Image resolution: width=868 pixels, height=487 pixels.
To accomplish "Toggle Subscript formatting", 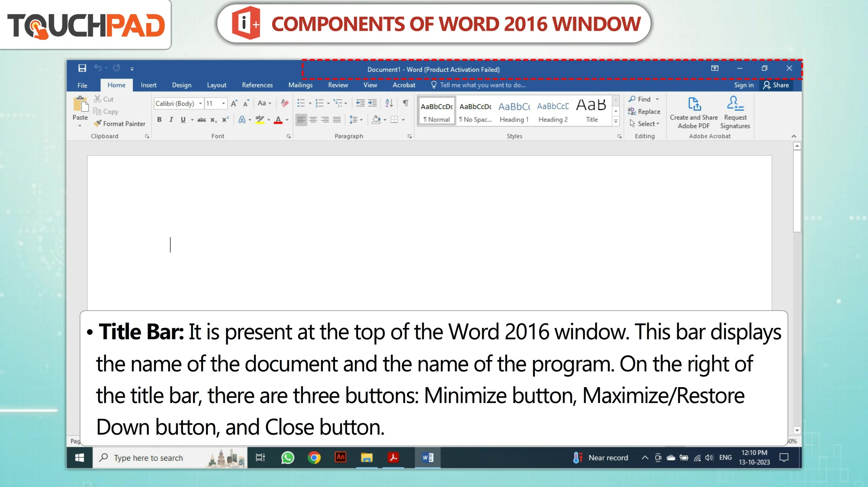I will 213,120.
